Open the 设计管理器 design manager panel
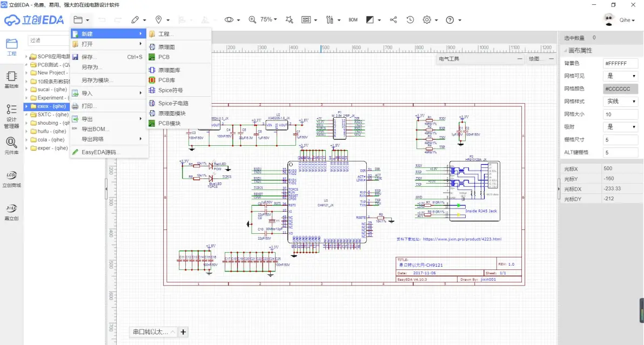Screen dimensions: 644x345 11,116
